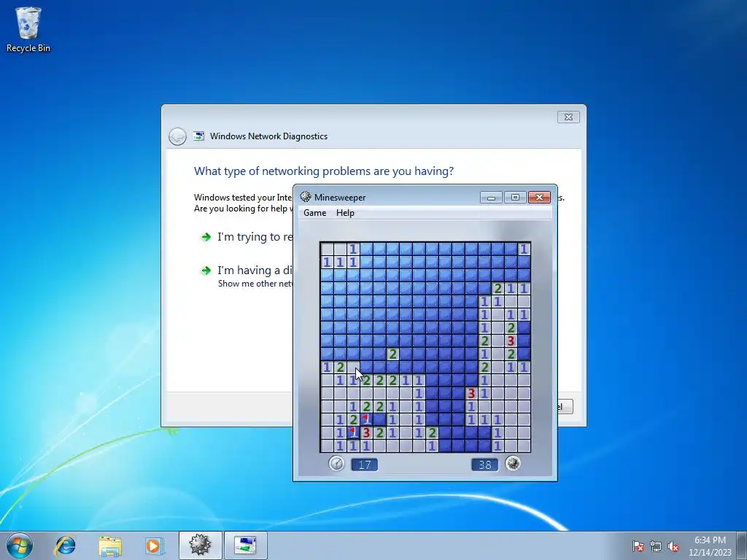This screenshot has width=747, height=560.
Task: Click the flagged cell directly above the red 3
Action: tap(366, 419)
